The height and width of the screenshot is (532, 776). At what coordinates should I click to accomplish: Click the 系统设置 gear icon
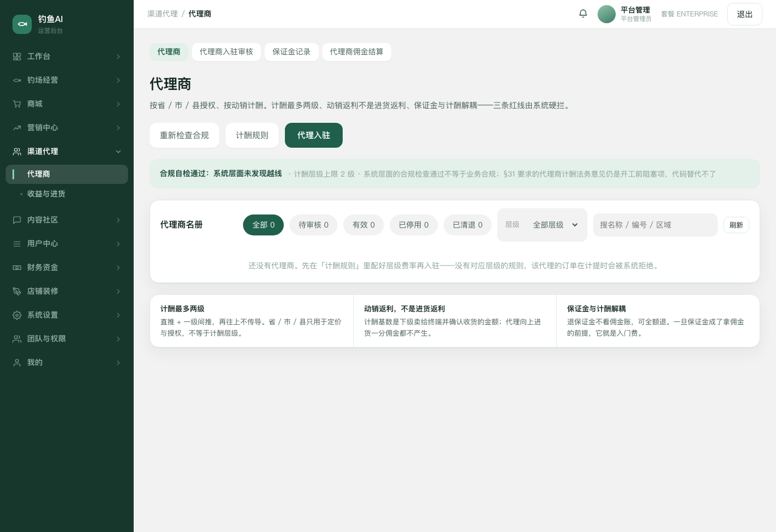point(17,315)
